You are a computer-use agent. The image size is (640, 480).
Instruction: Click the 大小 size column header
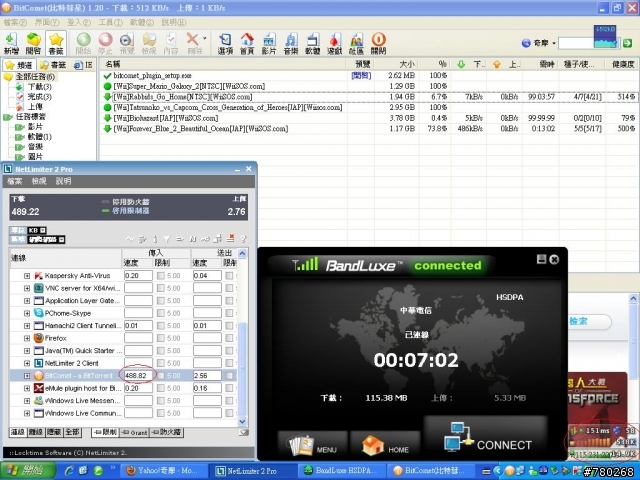pos(397,64)
